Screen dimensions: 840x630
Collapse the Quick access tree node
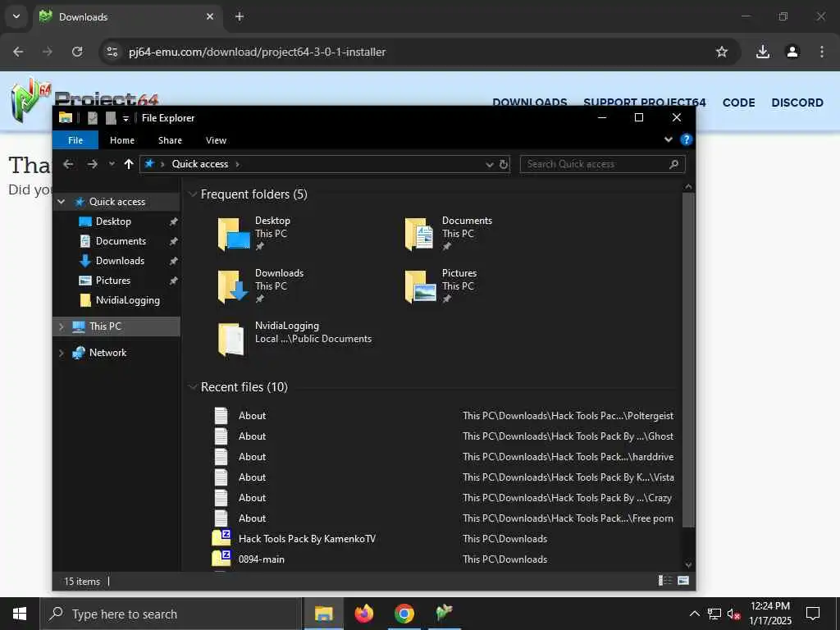(x=61, y=202)
